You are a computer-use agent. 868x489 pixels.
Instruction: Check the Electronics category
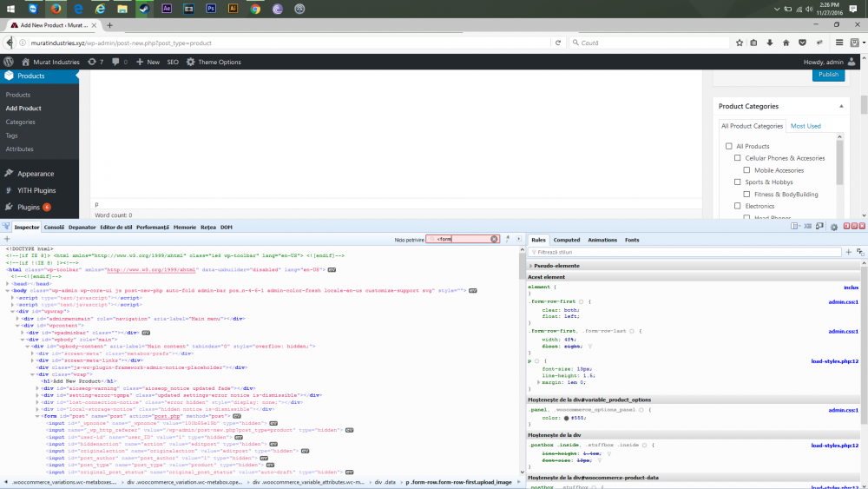click(737, 206)
